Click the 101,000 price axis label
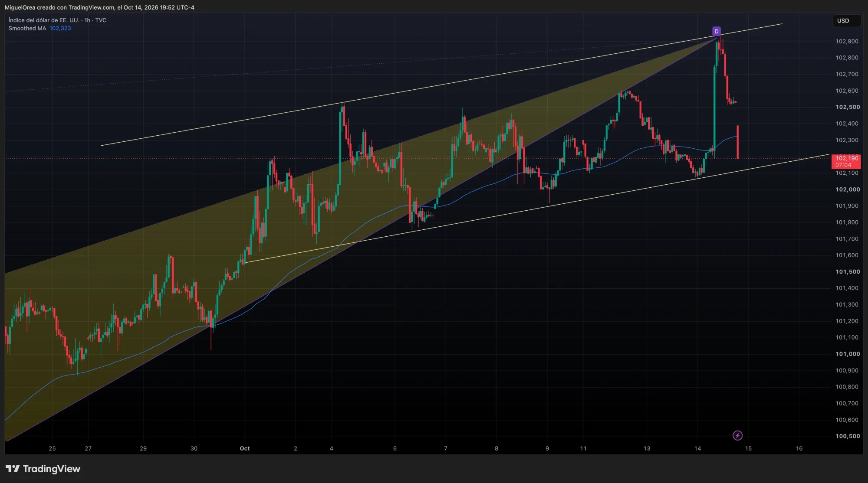Image resolution: width=868 pixels, height=483 pixels. 848,354
